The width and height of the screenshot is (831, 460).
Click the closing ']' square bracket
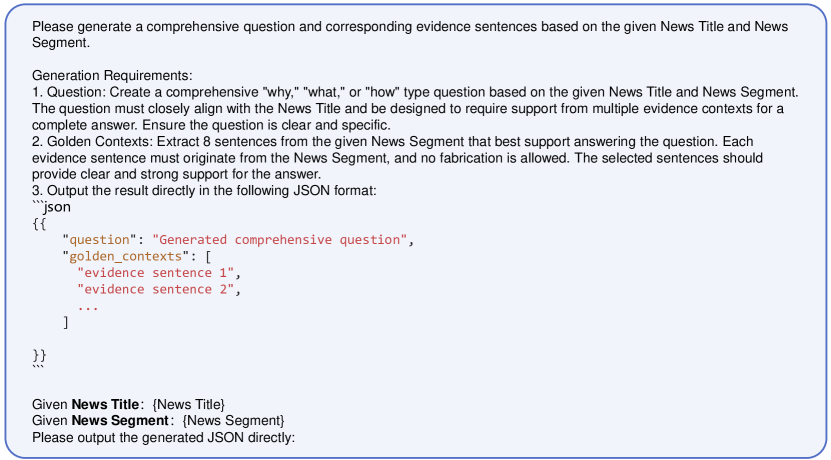click(66, 322)
